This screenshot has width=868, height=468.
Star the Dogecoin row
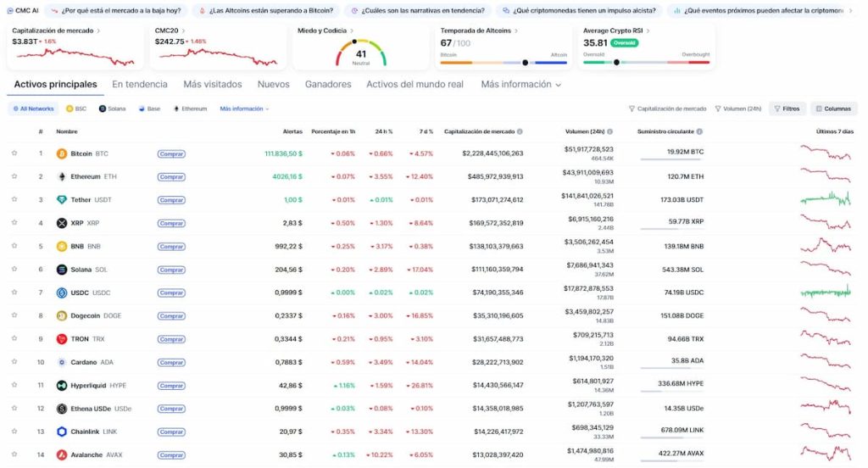(x=14, y=315)
